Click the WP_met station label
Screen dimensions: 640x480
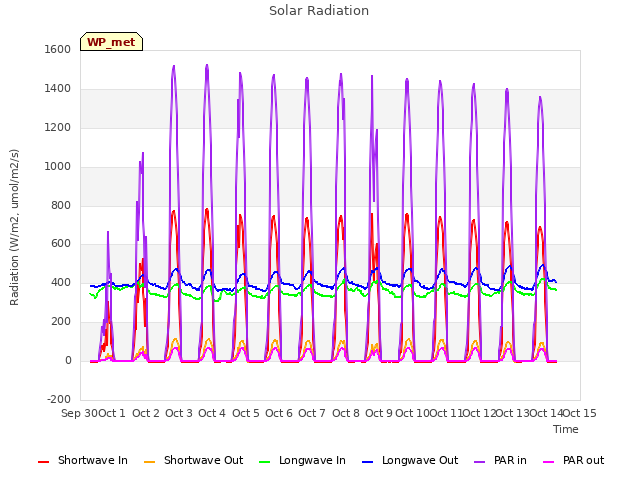111,42
